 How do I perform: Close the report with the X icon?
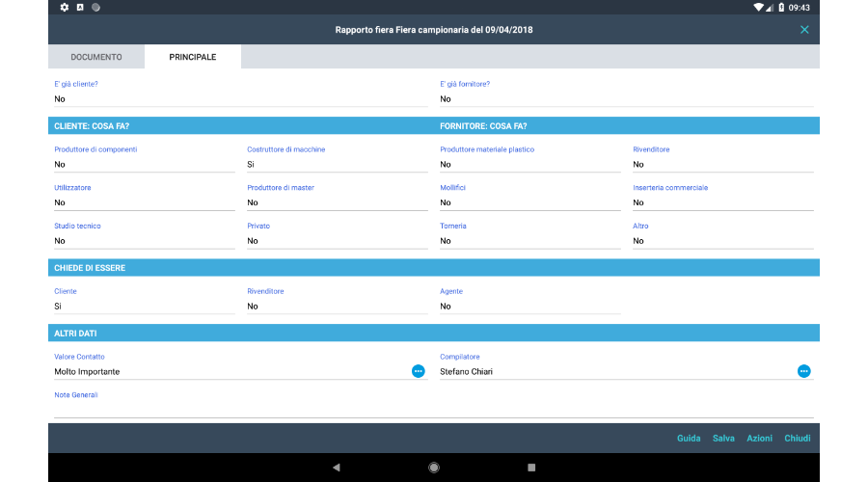point(804,30)
